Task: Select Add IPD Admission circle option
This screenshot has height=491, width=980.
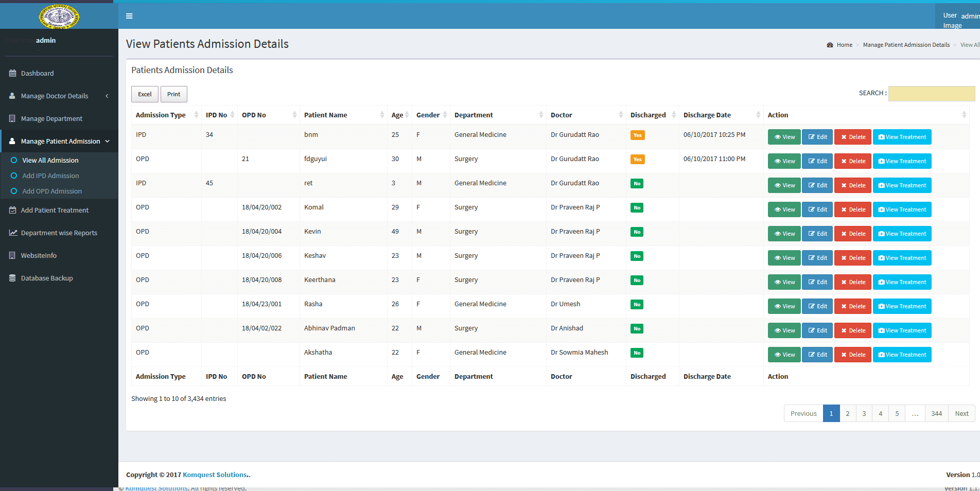Action: click(x=14, y=176)
